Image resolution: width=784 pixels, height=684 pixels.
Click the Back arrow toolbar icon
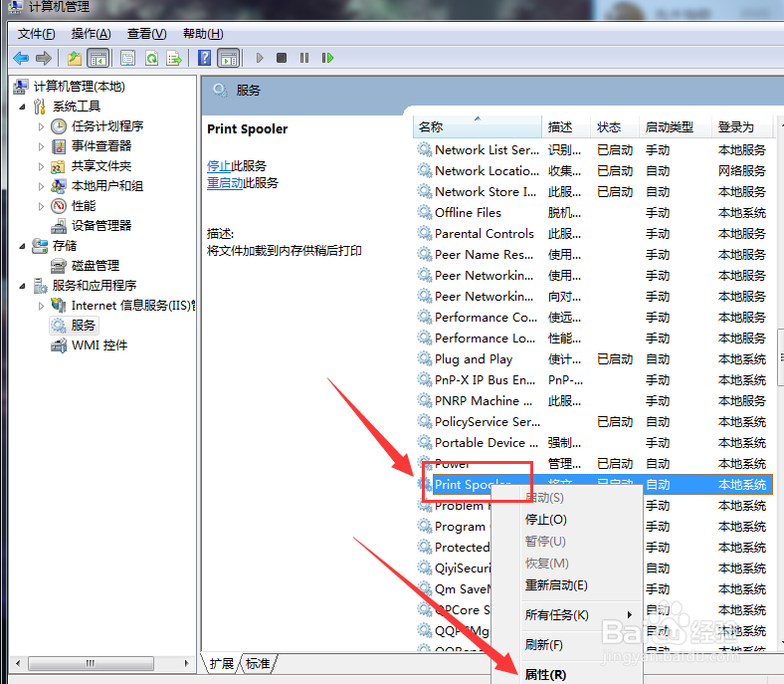[21, 58]
